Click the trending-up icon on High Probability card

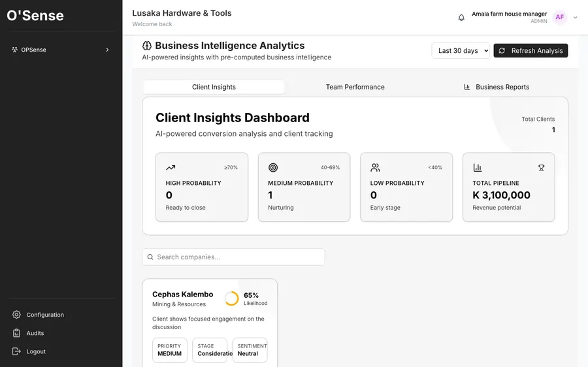tap(171, 168)
